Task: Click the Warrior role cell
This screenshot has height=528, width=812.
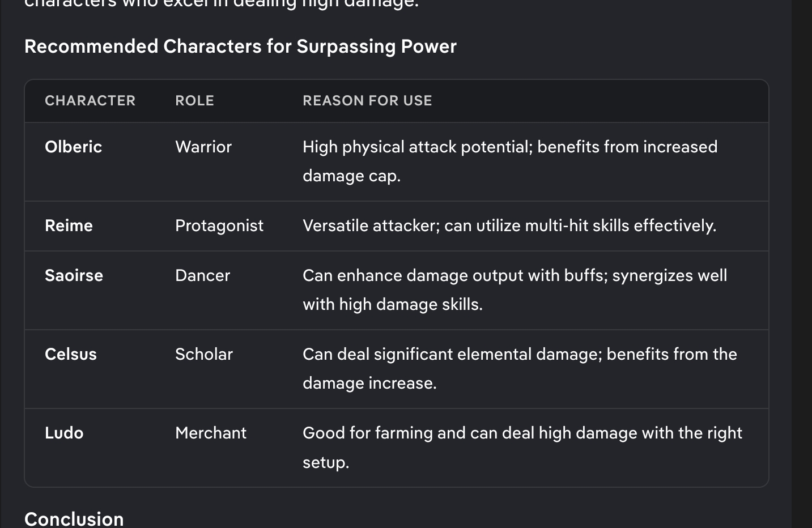Action: 203,147
